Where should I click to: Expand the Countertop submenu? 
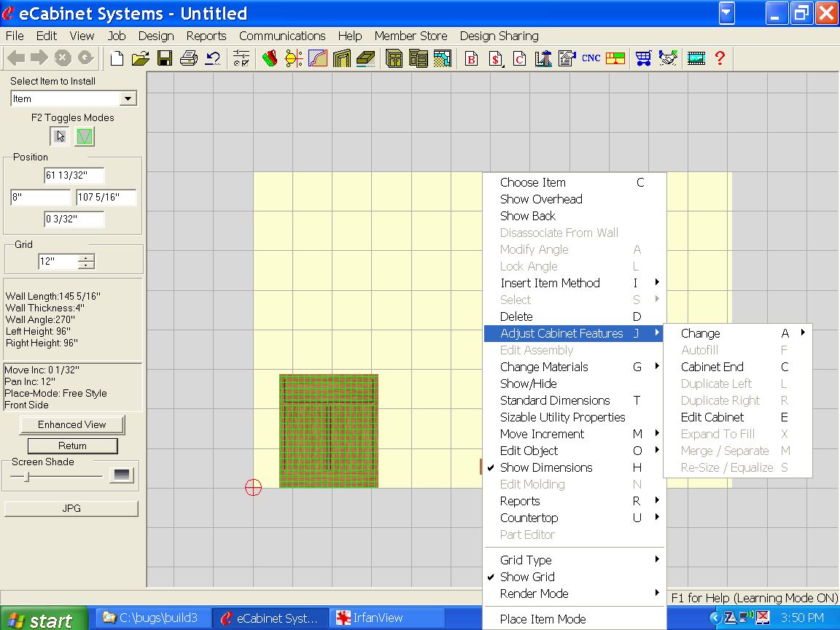click(575, 518)
